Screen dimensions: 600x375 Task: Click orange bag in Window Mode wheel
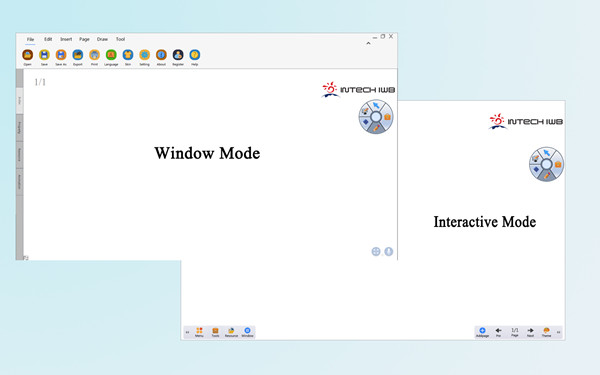click(387, 117)
